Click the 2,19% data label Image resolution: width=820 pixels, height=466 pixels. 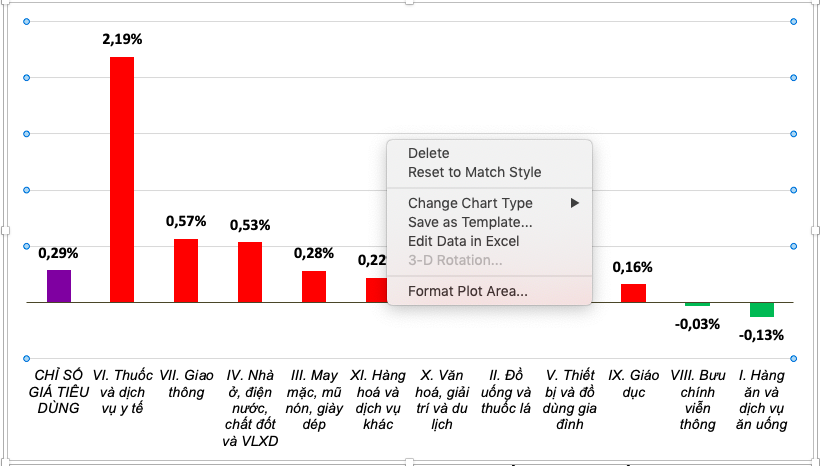(122, 40)
